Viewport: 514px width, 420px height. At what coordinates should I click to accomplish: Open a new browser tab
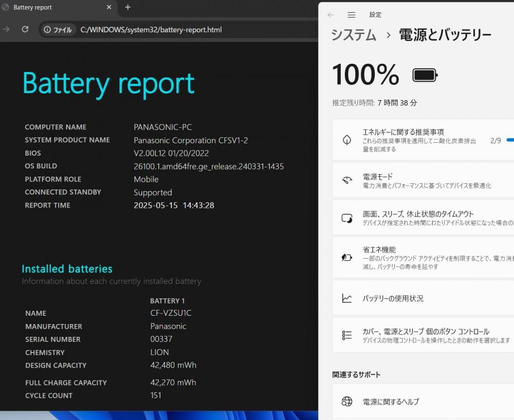coord(128,7)
